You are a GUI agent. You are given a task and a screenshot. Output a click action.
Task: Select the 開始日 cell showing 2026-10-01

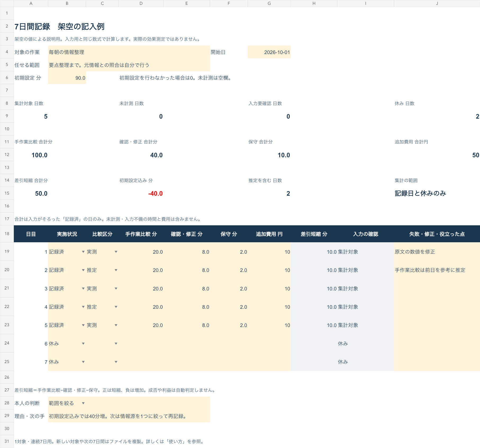point(269,52)
